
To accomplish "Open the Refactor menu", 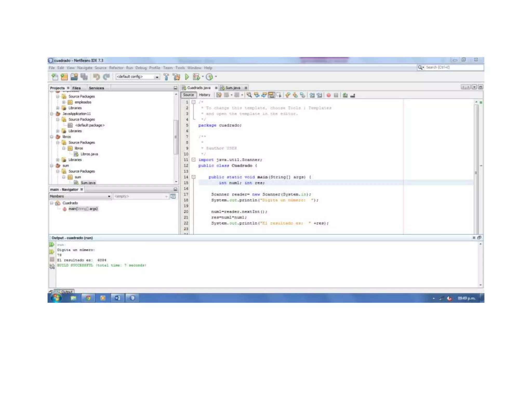I will (x=116, y=68).
